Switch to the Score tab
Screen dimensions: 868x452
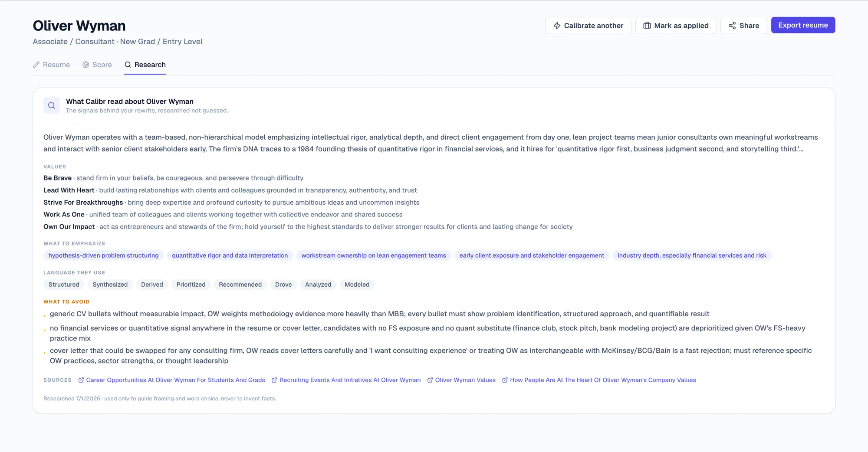[x=97, y=65]
